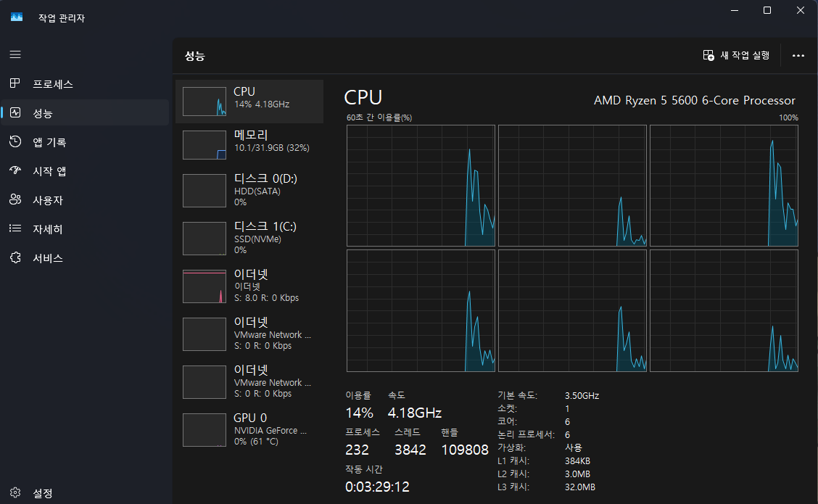The width and height of the screenshot is (818, 504).
Task: Click speed value 4.18GHz
Action: 415,413
